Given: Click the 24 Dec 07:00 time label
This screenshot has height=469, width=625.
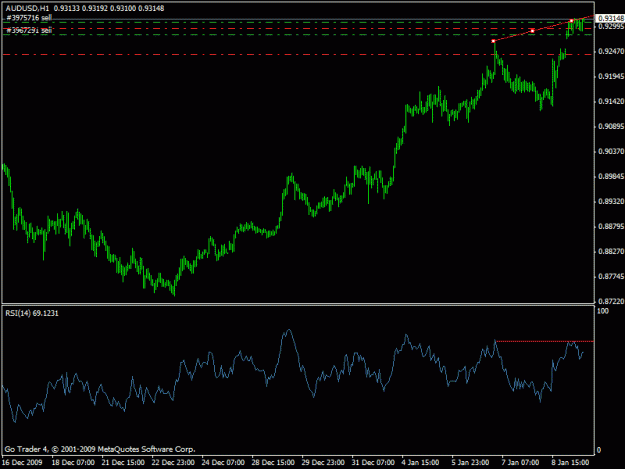Looking at the screenshot, I should 223,463.
